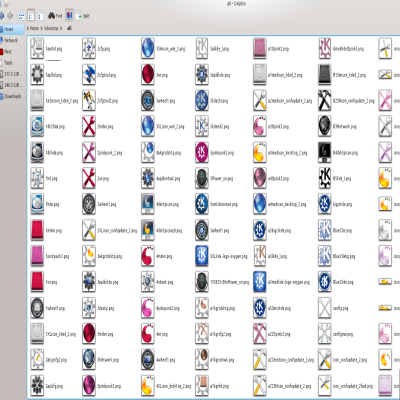Click Home in the breadcrumb path
400x400 pixels.
(35, 28)
